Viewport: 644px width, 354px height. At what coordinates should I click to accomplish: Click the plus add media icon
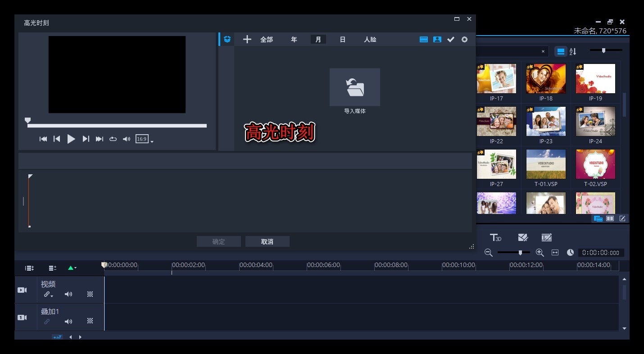click(x=247, y=40)
